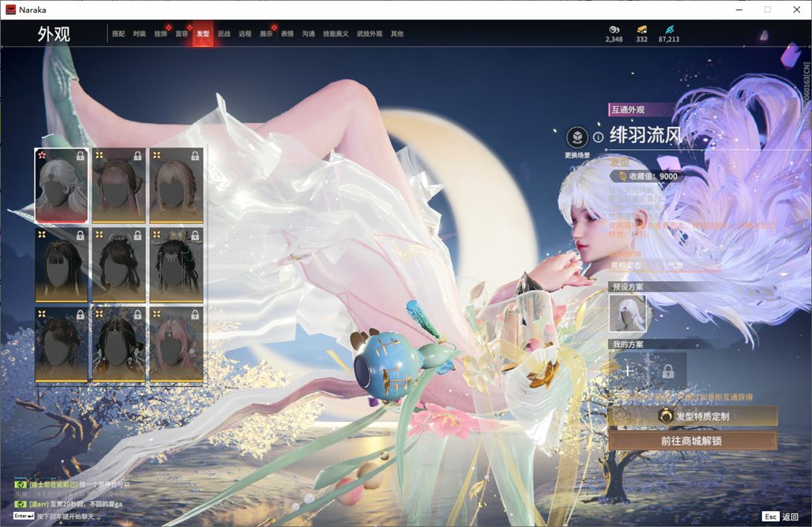Click the lock icon on the pink hairstyle
The width and height of the screenshot is (812, 527).
coord(195,315)
